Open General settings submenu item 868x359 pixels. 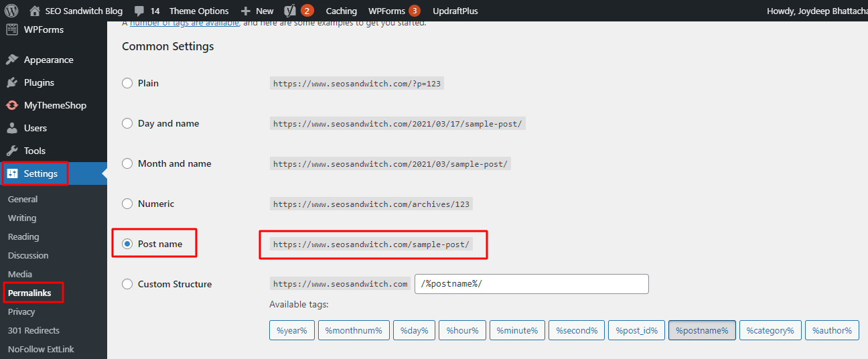[23, 199]
